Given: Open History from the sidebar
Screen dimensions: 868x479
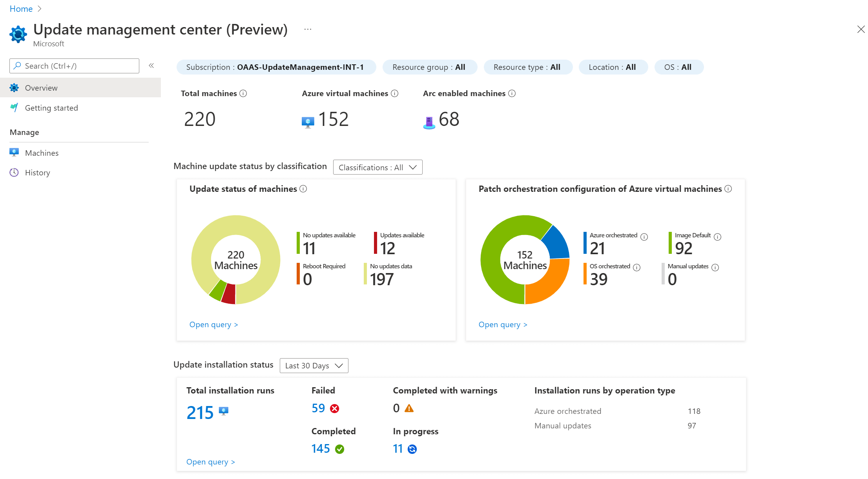Looking at the screenshot, I should 37,173.
